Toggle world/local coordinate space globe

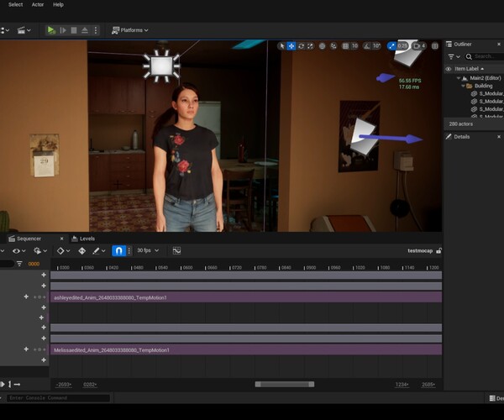pos(322,46)
